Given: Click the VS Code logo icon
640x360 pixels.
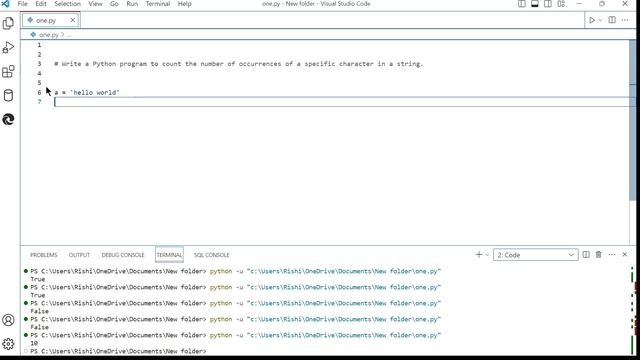Looking at the screenshot, I should (5, 4).
